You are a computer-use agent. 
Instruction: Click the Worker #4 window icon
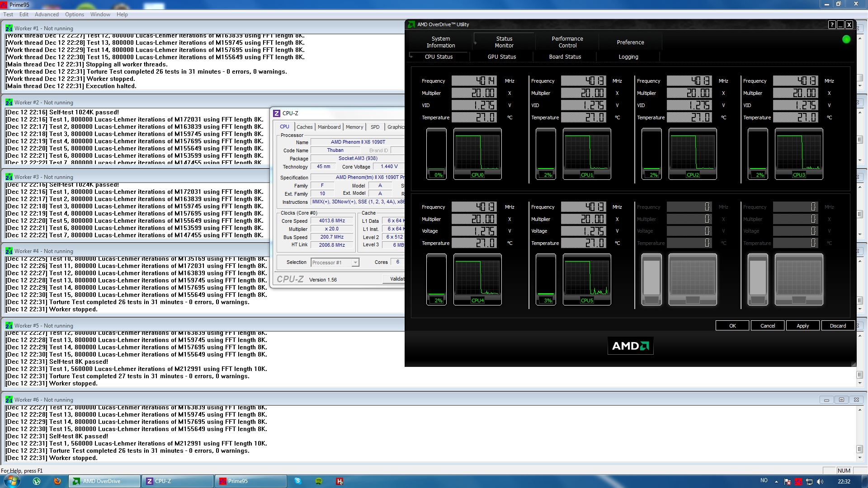[x=9, y=251]
